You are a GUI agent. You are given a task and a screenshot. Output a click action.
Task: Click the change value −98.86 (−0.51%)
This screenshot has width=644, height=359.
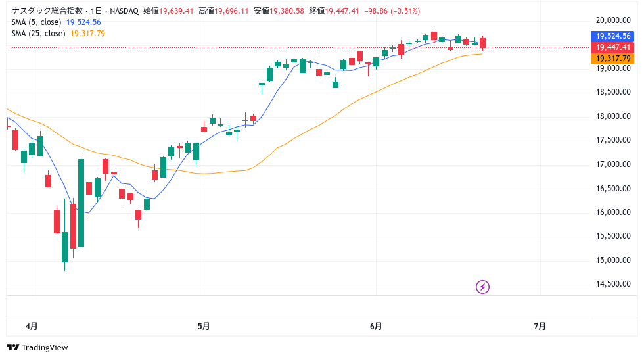(x=392, y=11)
